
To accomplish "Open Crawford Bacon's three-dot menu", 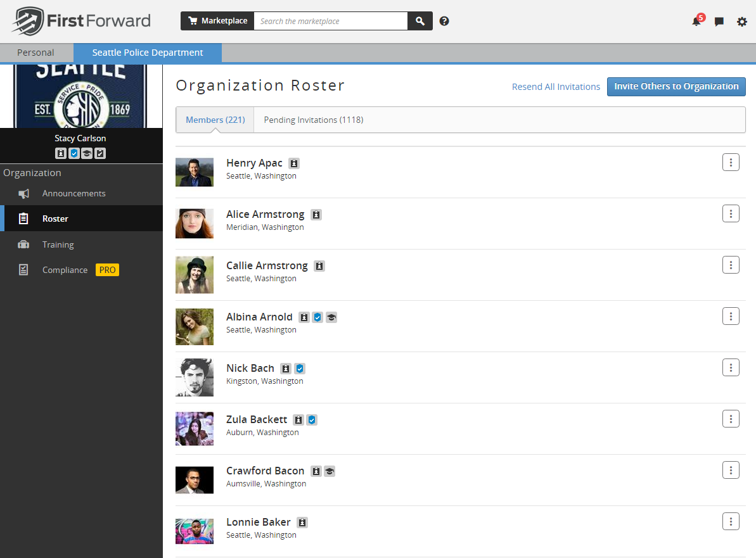I will tap(731, 470).
